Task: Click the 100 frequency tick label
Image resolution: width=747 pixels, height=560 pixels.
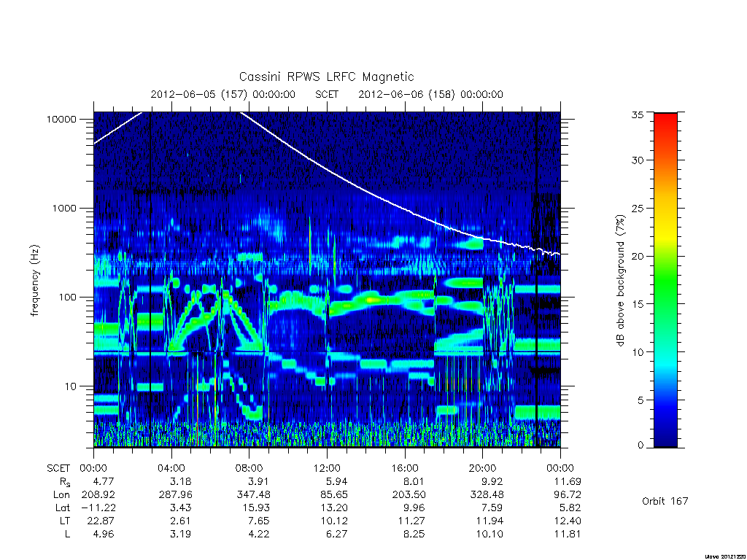Action: tap(67, 297)
